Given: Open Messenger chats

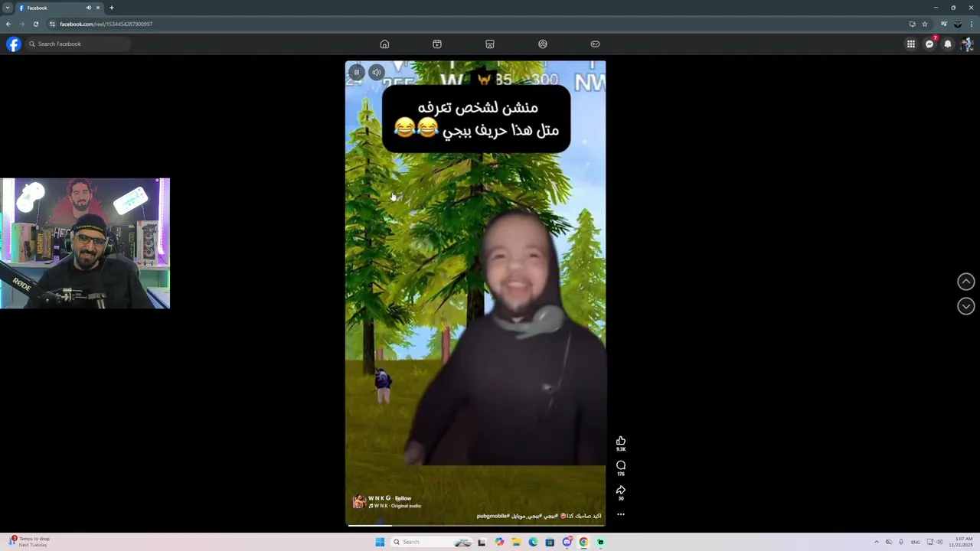Looking at the screenshot, I should 929,44.
